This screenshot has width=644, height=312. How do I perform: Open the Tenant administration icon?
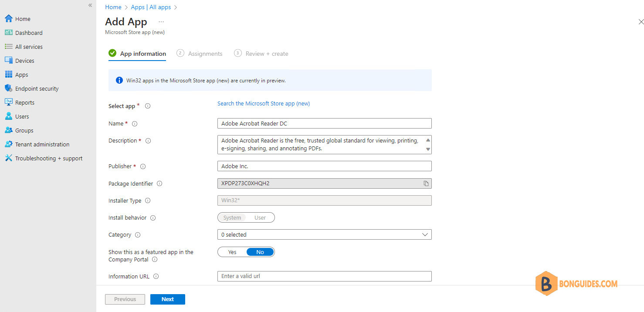coord(8,144)
